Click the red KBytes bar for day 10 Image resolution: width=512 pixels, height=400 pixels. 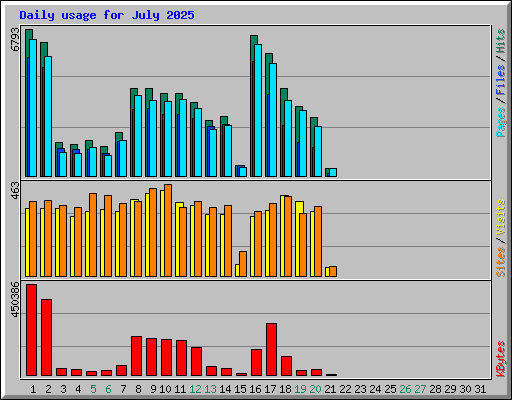[x=167, y=358]
